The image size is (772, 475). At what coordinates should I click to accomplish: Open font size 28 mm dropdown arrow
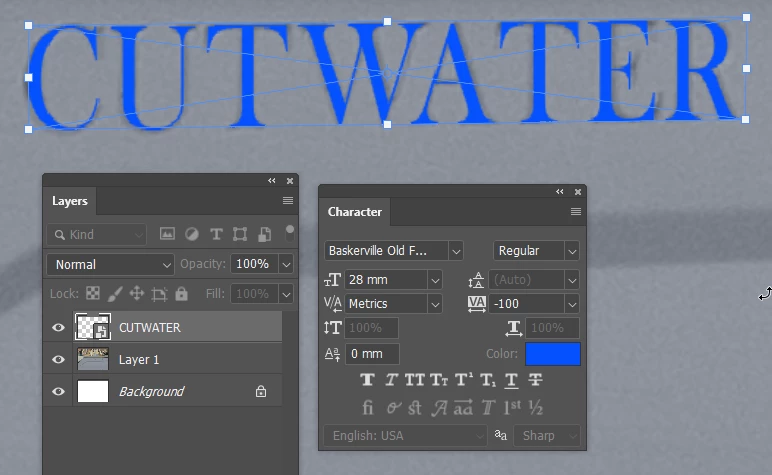(x=435, y=280)
